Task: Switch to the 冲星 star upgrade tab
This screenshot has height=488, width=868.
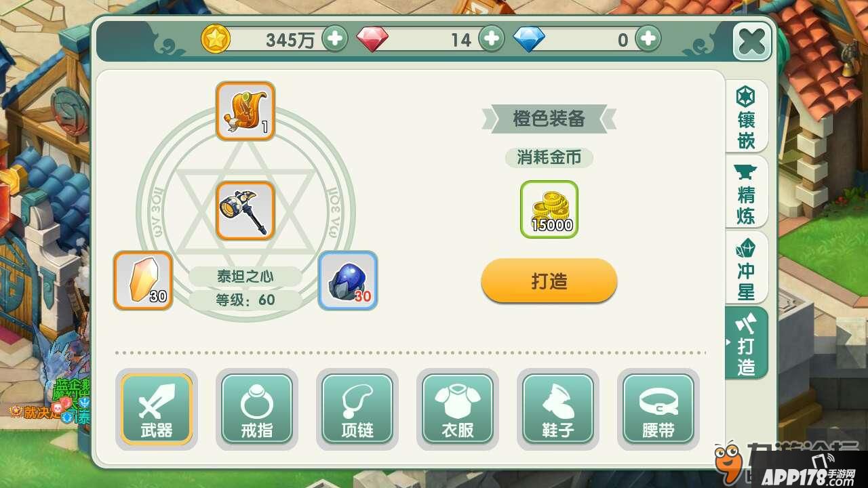Action: point(746,268)
